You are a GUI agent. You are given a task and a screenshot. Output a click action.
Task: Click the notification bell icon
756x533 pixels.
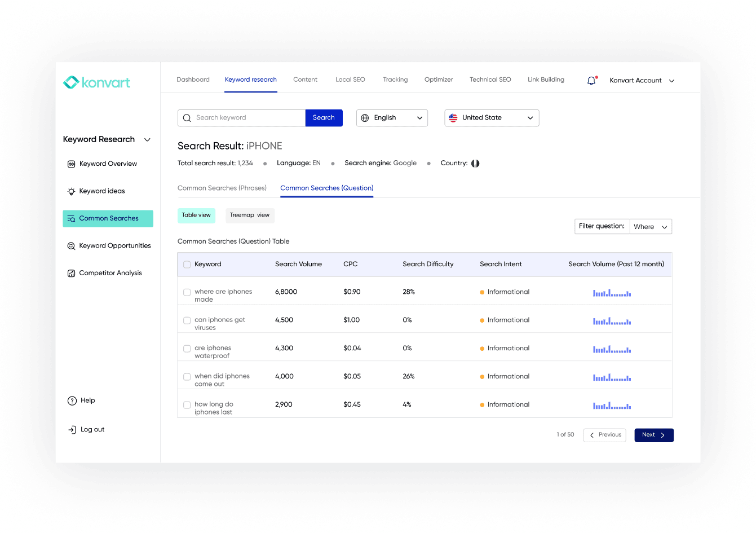click(x=591, y=81)
